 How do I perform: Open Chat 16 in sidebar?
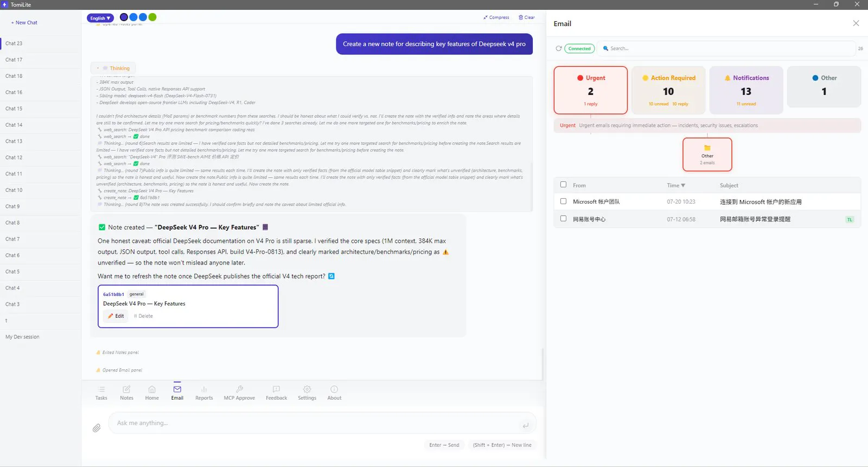point(41,92)
